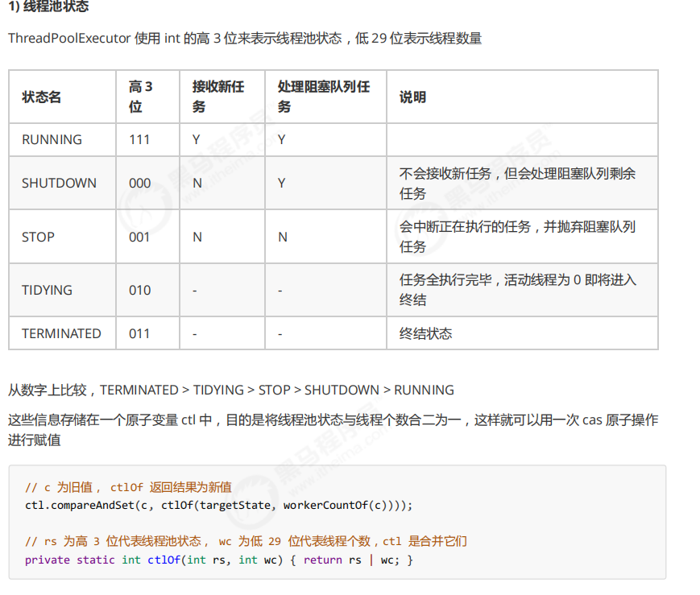Click the "111" high bits cell
This screenshot has height=595, width=700.
139,139
